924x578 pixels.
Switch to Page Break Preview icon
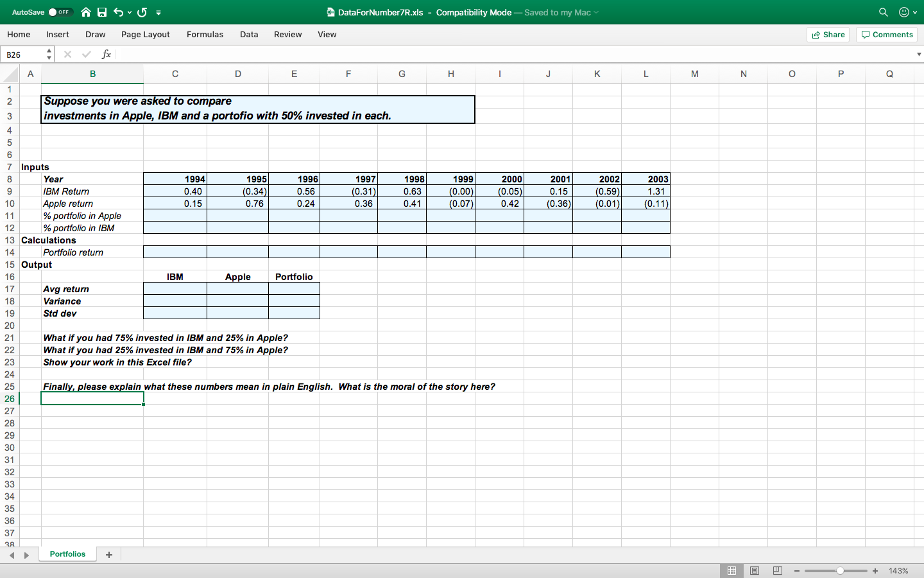778,570
